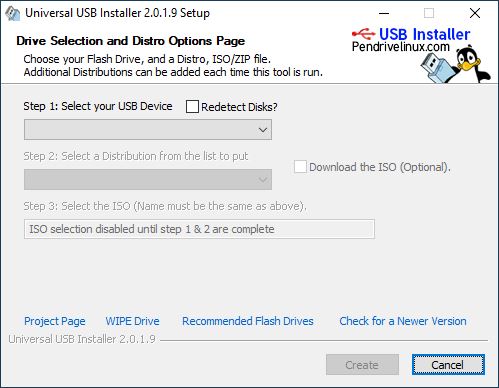Close the Universal USB Installer Setup window
The image size is (499, 388).
click(475, 13)
